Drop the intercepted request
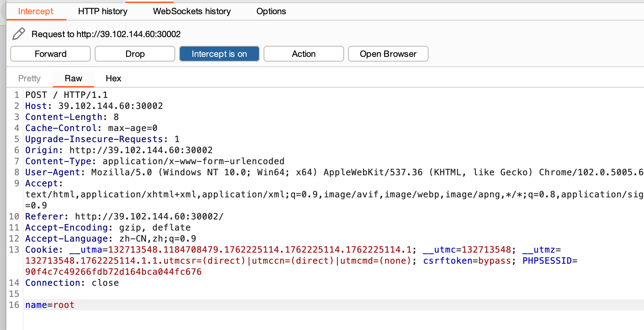The height and width of the screenshot is (330, 644). pyautogui.click(x=135, y=54)
